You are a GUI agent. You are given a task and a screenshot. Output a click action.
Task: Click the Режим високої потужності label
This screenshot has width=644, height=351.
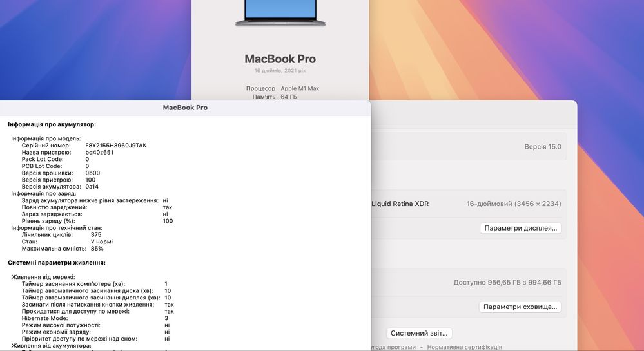pos(61,325)
